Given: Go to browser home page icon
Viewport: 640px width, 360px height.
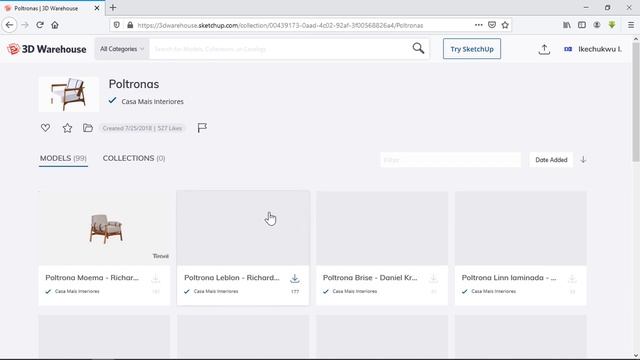Looking at the screenshot, I should (x=55, y=25).
